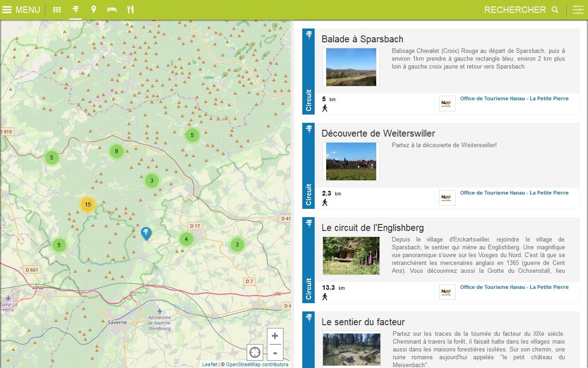The image size is (588, 368).
Task: Click the "5 km" distance on Sparsbach
Action: (329, 99)
